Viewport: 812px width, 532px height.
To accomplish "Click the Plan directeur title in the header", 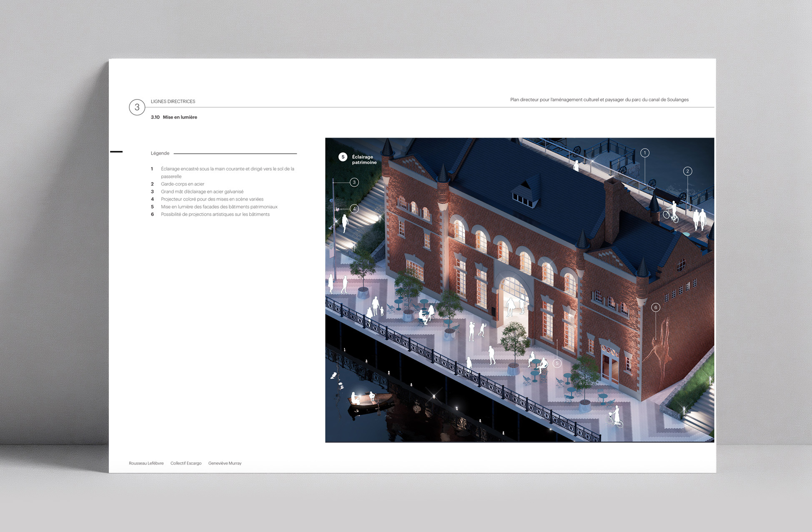I will click(599, 100).
